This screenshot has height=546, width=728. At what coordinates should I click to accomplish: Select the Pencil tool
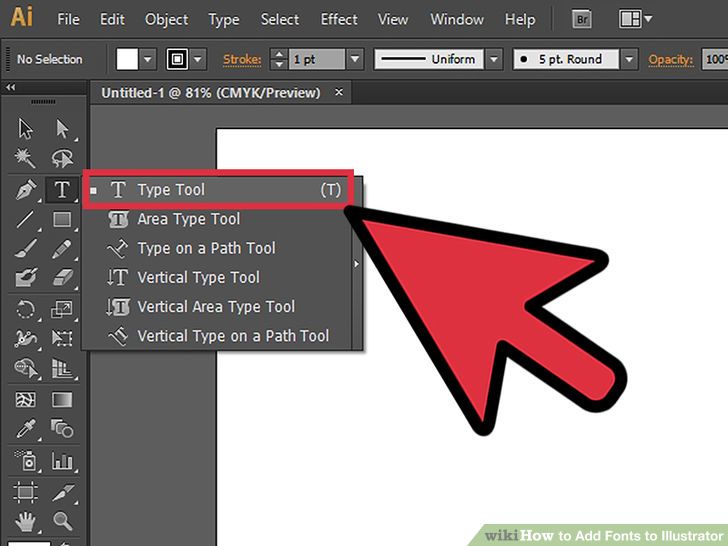[x=62, y=248]
